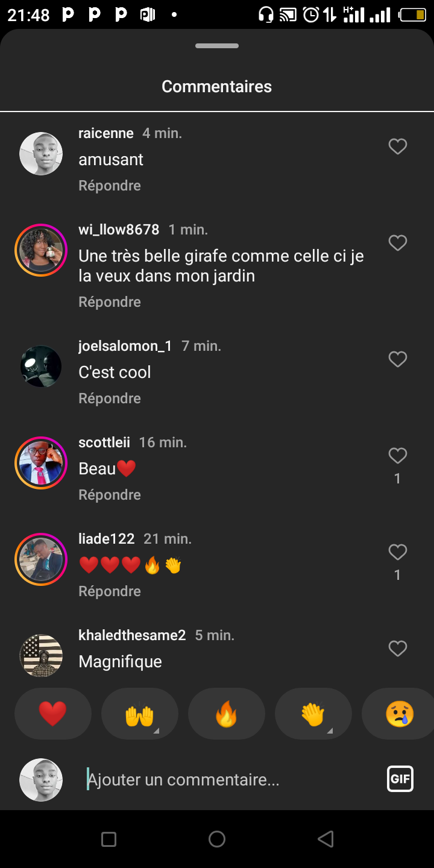Open joelsalomon_1's username profile link
This screenshot has width=434, height=868.
click(x=125, y=346)
